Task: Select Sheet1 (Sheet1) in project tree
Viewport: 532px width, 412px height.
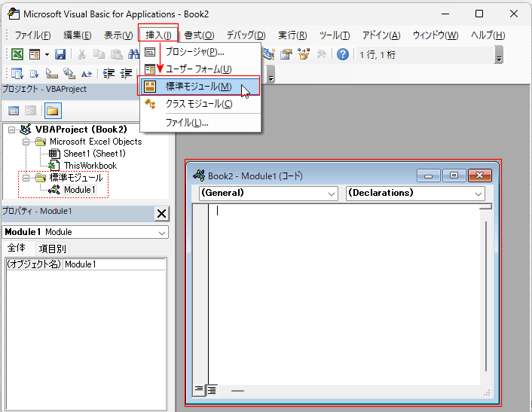Action: coord(94,154)
